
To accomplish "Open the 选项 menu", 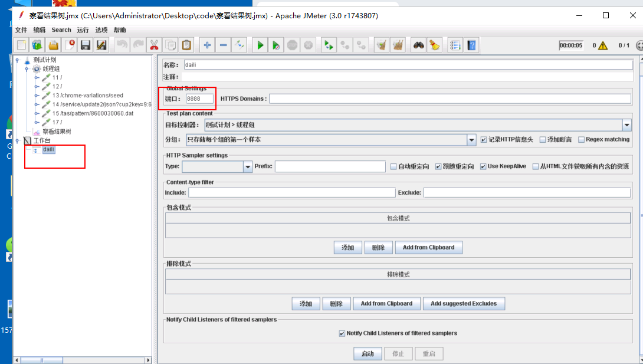I will tap(101, 30).
